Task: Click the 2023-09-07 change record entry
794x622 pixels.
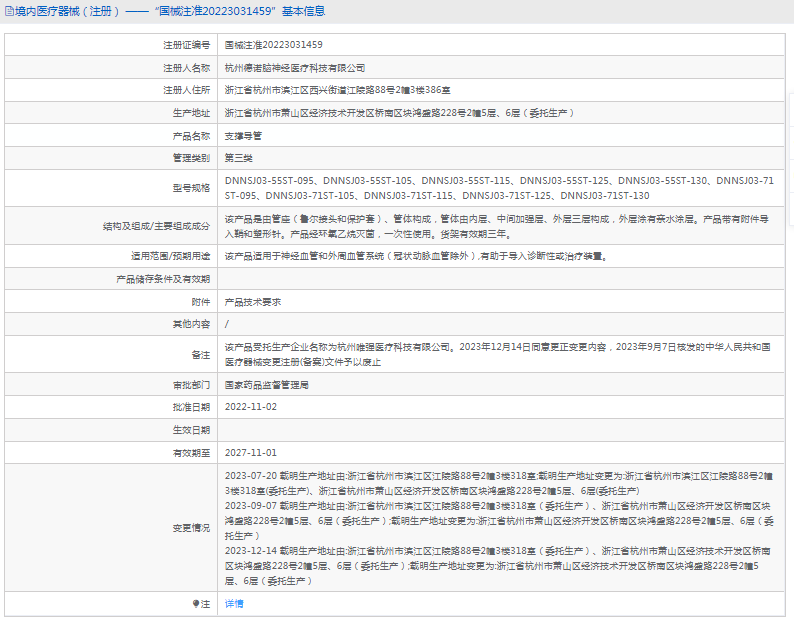Action: coord(499,521)
